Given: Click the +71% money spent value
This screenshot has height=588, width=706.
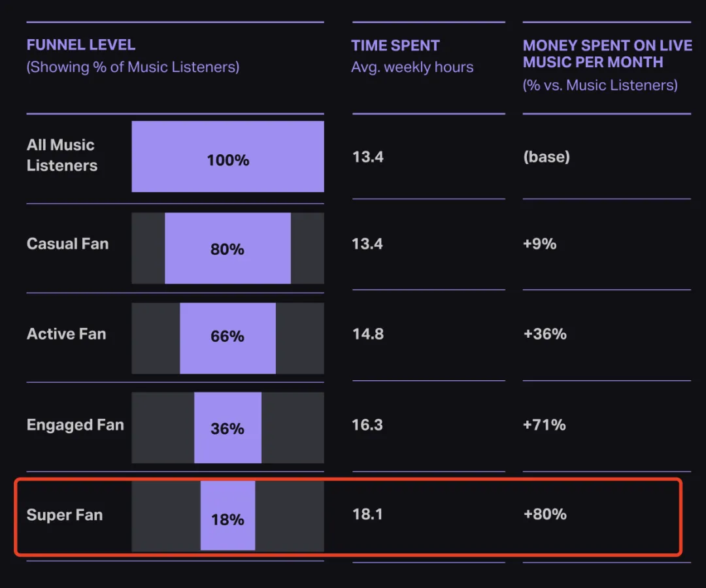Looking at the screenshot, I should [x=545, y=425].
